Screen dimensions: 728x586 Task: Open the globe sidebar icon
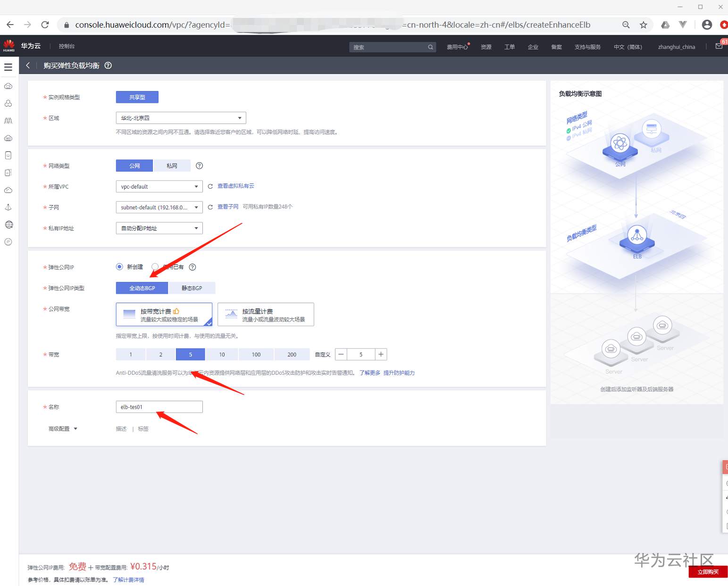tap(8, 224)
